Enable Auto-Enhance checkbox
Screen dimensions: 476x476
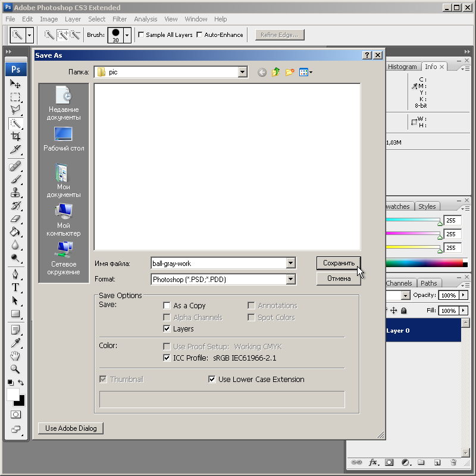click(199, 35)
